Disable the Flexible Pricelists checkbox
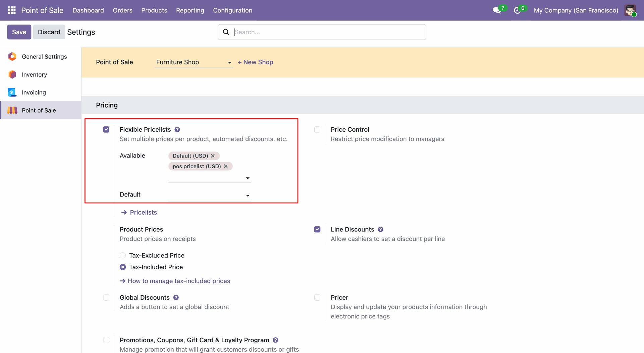The width and height of the screenshot is (644, 353). [106, 130]
